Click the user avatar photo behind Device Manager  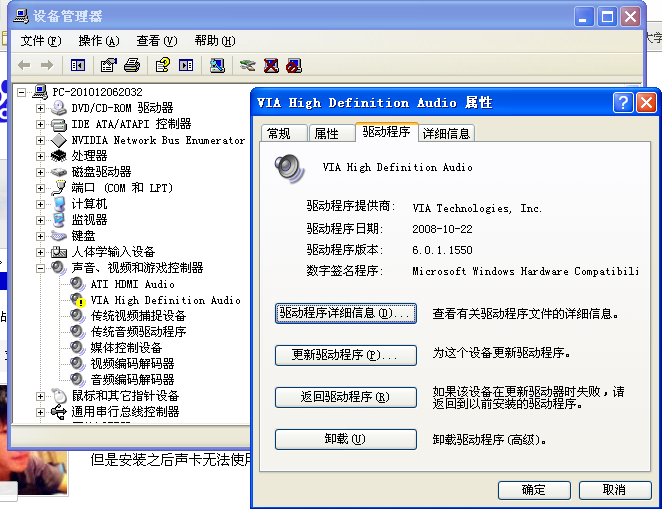pos(34,473)
